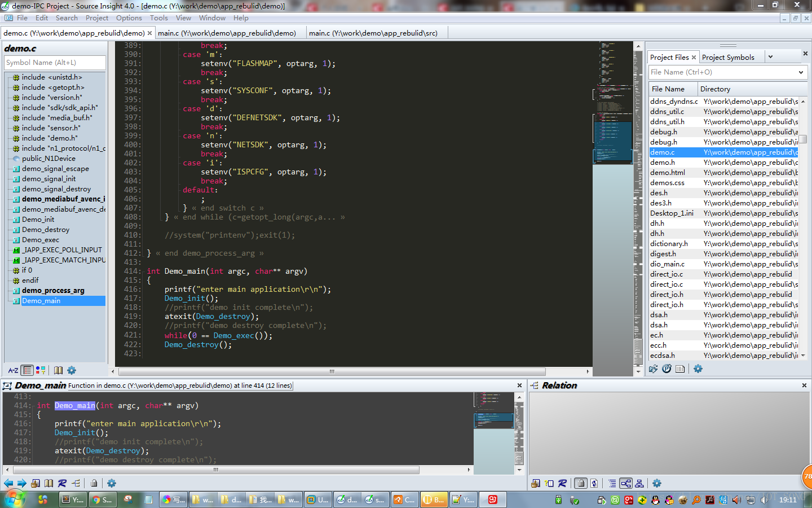Open symbol type filter icon in symbol panel
Viewport: 812px width, 508px height.
[41, 371]
